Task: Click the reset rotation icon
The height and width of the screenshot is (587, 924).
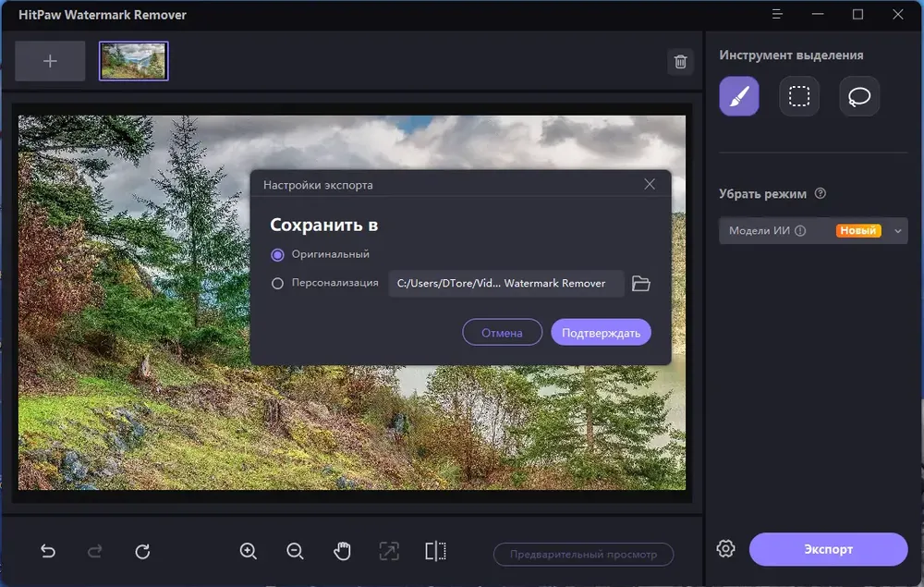Action: tap(142, 552)
